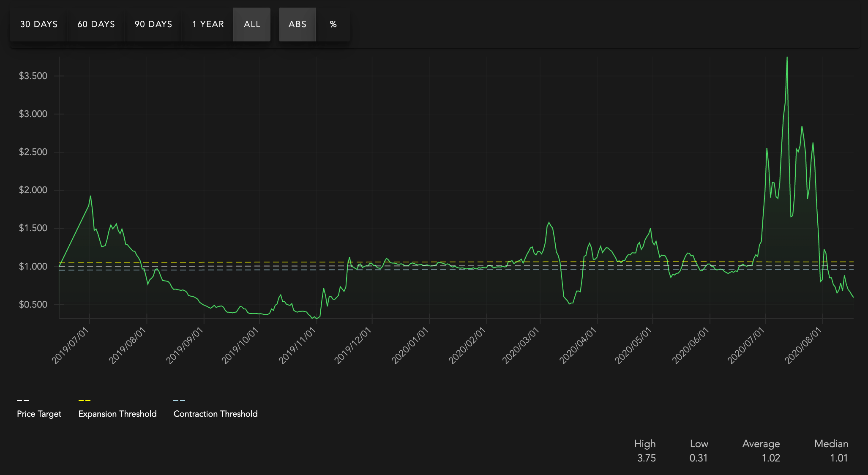Click the Median 1.01 statistic
The width and height of the screenshot is (868, 475).
click(838, 458)
